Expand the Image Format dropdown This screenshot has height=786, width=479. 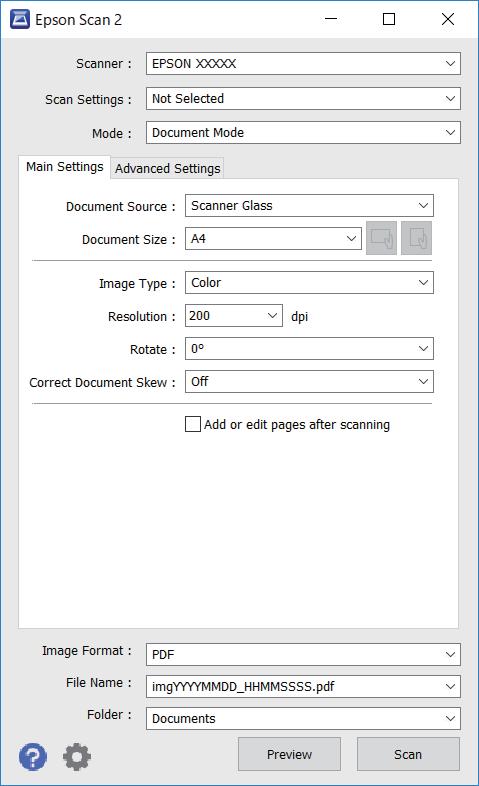point(303,655)
